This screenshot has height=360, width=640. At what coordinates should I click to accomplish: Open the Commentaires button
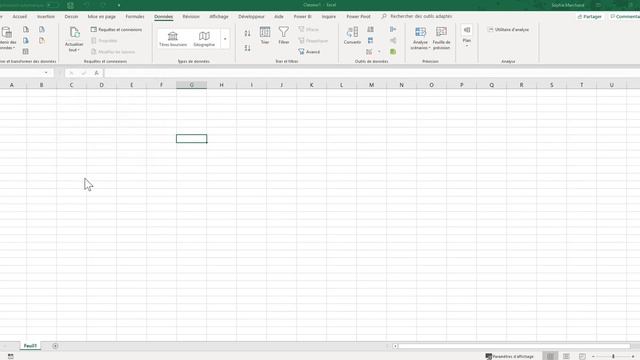tap(625, 17)
